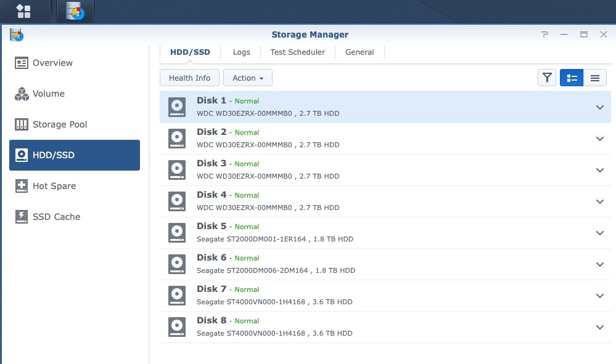616x364 pixels.
Task: Open the Test Scheduler tab
Action: (297, 52)
